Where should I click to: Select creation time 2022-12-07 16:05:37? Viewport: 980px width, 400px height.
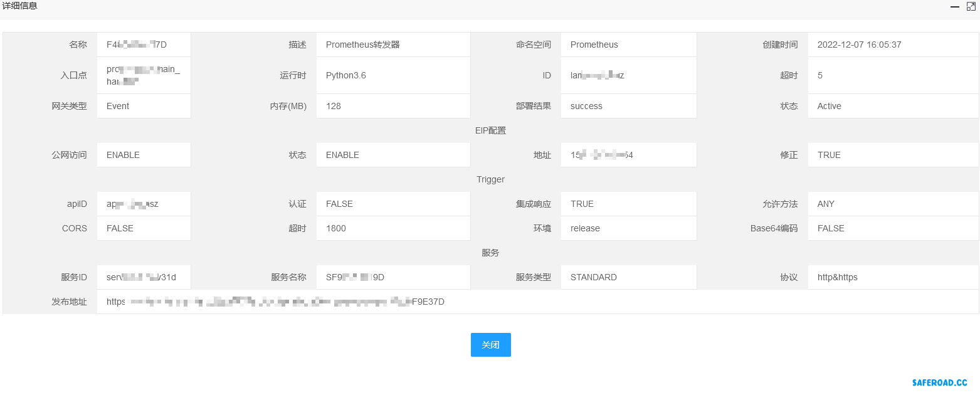[x=860, y=45]
